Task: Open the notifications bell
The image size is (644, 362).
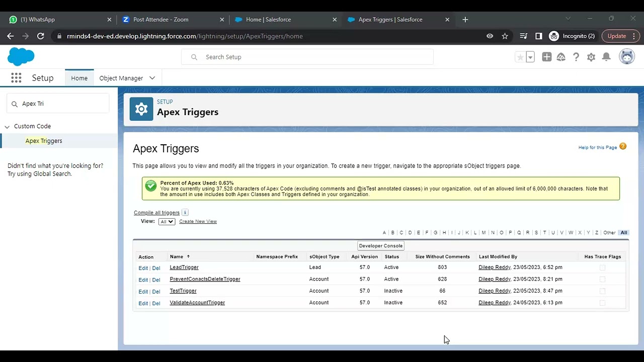Action: click(x=606, y=57)
